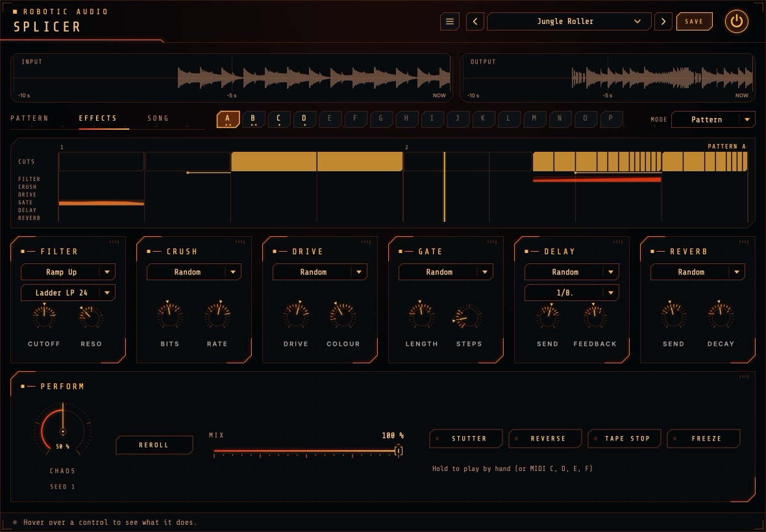The image size is (766, 532).
Task: Click the Reso knob
Action: [x=92, y=317]
